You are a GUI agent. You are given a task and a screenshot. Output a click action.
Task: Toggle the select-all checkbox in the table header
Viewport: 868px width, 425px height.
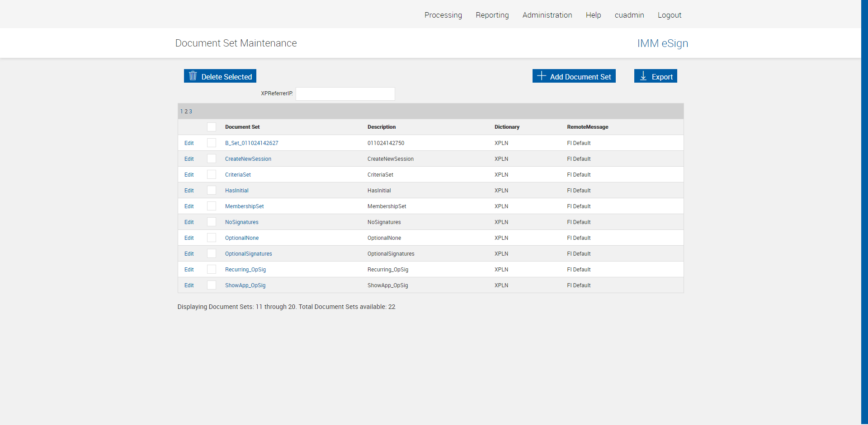[211, 127]
